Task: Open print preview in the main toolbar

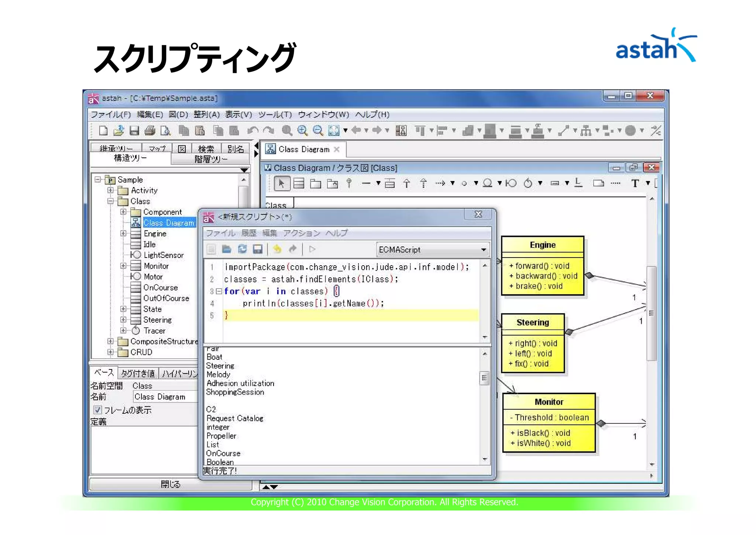Action: [x=165, y=131]
